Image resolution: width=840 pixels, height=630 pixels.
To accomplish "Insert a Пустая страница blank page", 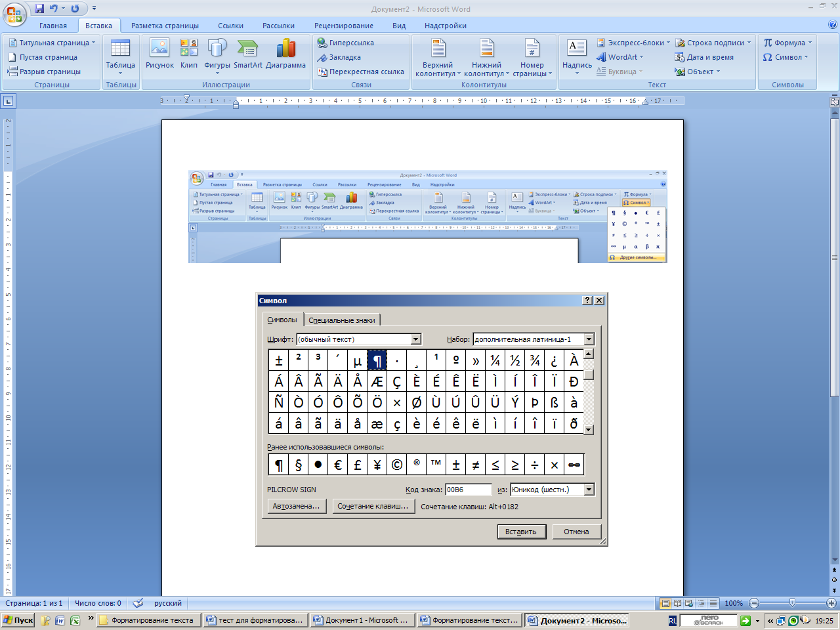I will tap(43, 57).
